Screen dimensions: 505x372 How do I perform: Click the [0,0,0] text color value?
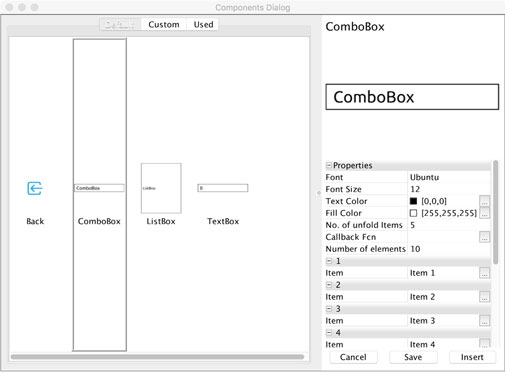(x=434, y=201)
